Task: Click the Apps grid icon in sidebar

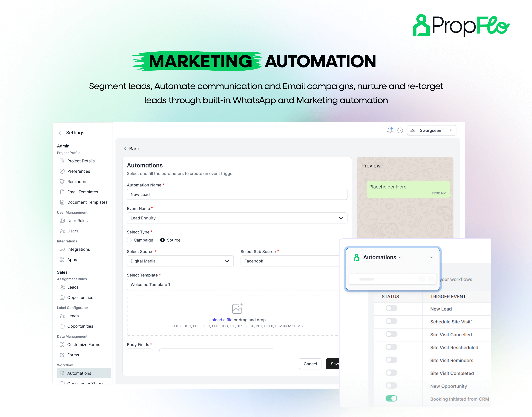Action: [x=62, y=260]
